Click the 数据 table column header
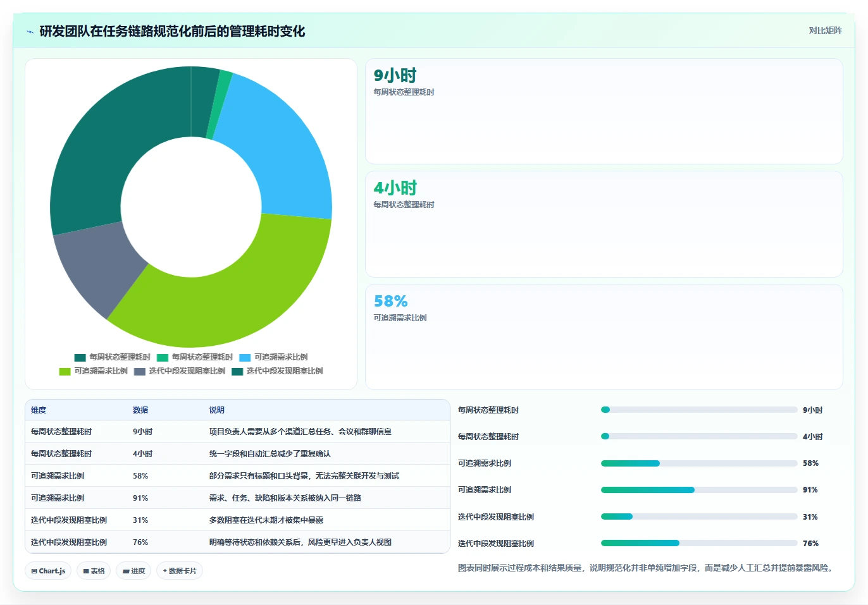Screen dimensions: 868x605 pos(140,410)
